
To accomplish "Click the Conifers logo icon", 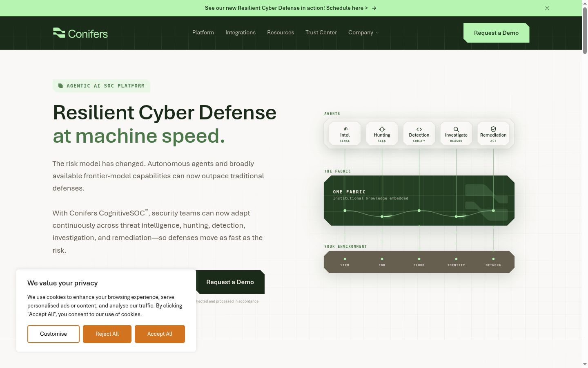I will 59,33.
